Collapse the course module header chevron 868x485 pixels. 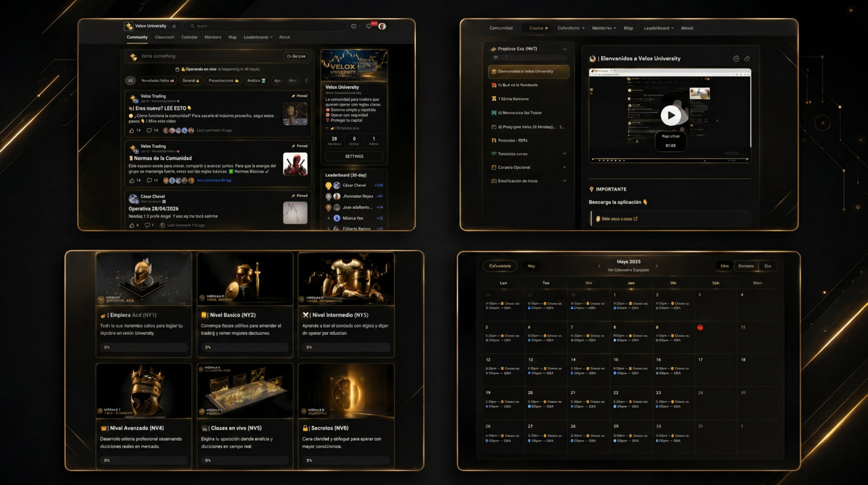tap(564, 49)
